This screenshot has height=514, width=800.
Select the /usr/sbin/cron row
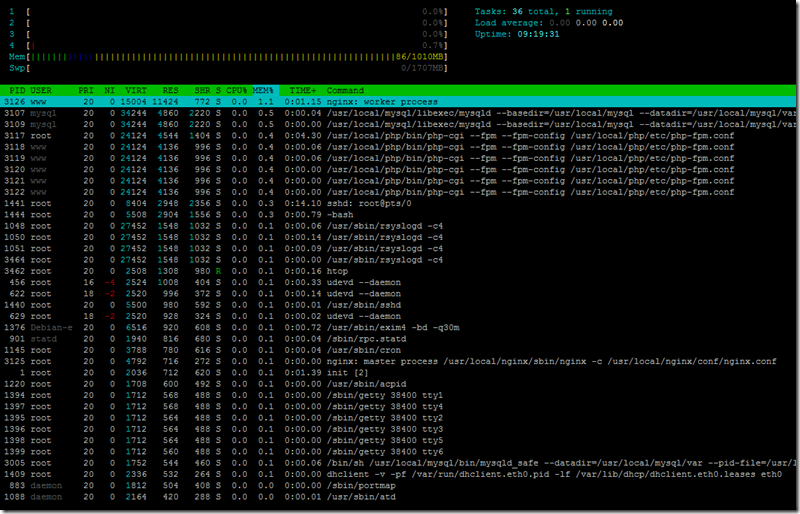point(398,350)
